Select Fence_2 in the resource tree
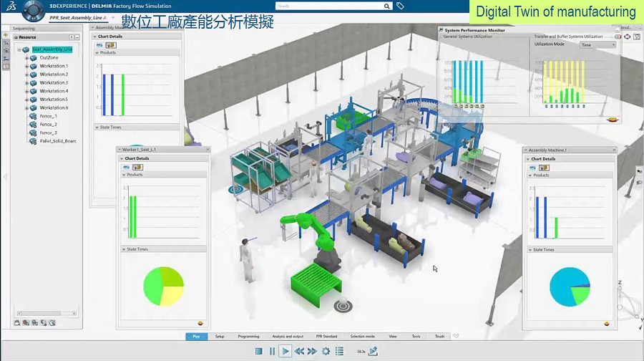Screen dimensions: 644x361 click(x=48, y=125)
